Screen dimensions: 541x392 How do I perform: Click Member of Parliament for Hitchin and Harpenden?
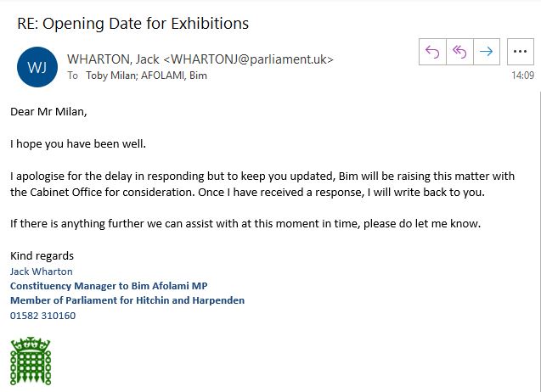127,300
